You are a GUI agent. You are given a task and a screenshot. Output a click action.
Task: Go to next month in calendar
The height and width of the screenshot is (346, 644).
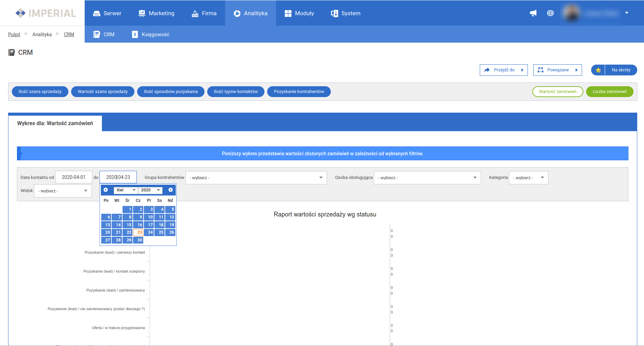171,190
